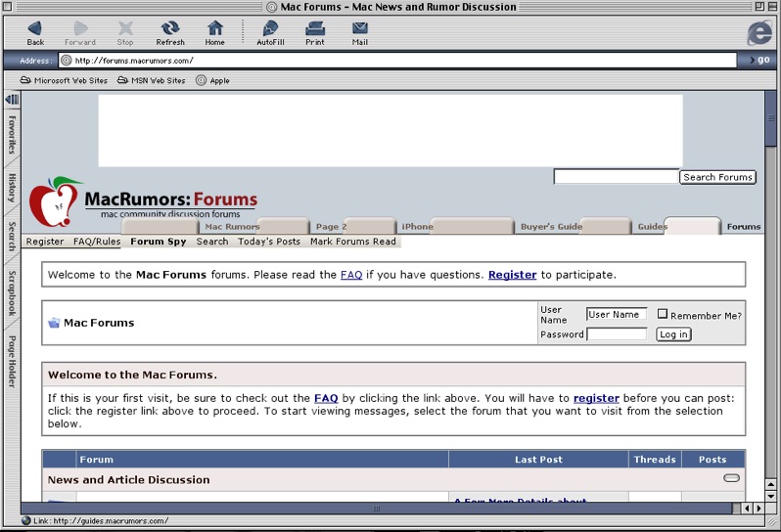The image size is (781, 532).
Task: Click the Log in button
Action: pos(673,334)
